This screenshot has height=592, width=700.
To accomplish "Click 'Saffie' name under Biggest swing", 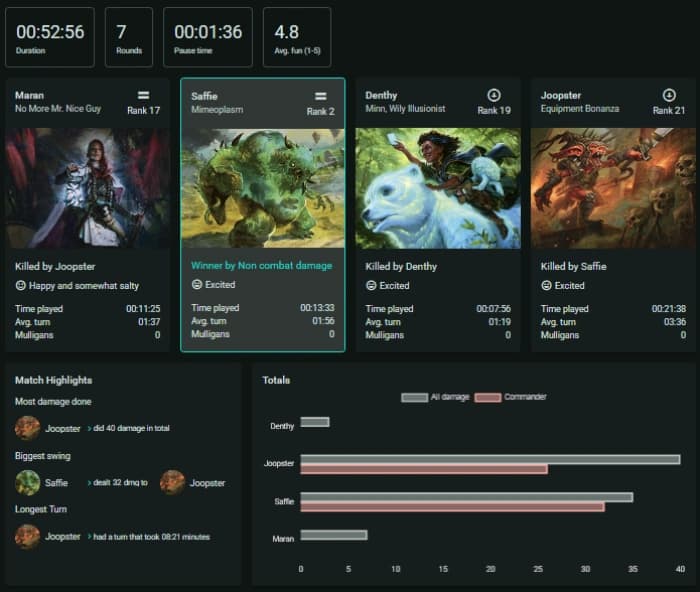I will point(56,483).
